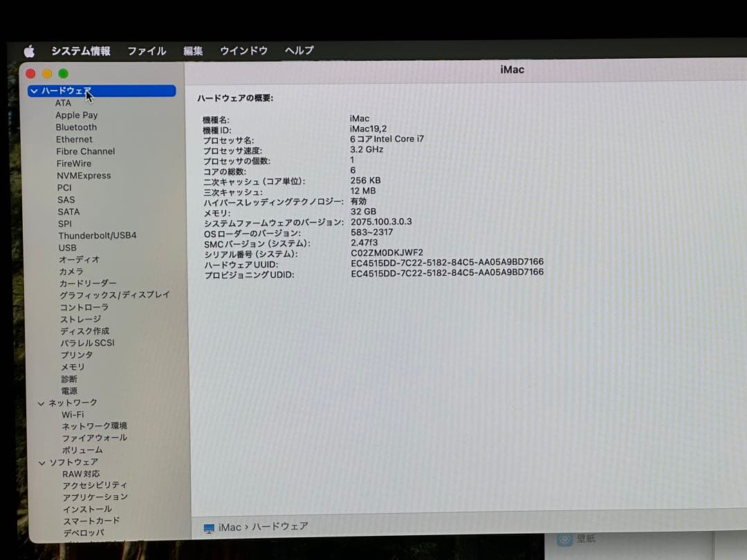Open the ウインドウ menu
Image resolution: width=747 pixels, height=560 pixels.
coord(243,50)
